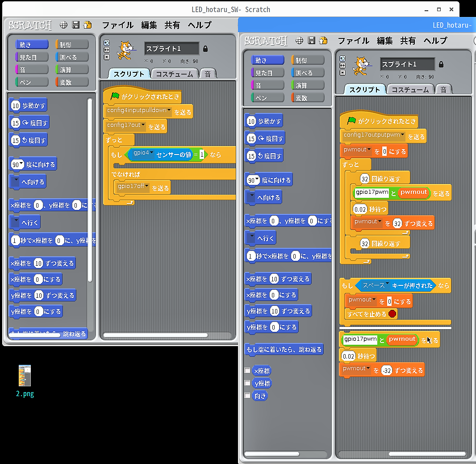Click the share folder icon in left window
Screen dimensions: 476x464
[x=88, y=25]
